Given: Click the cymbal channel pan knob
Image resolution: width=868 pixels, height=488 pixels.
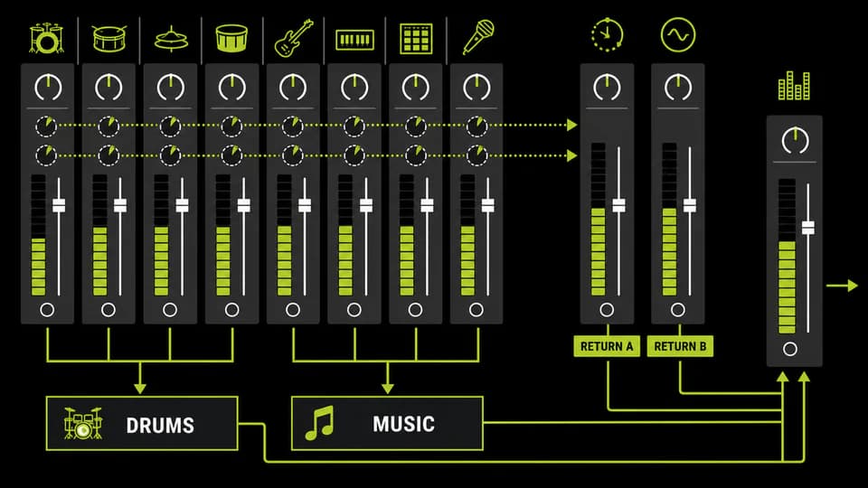Looking at the screenshot, I should tap(171, 87).
